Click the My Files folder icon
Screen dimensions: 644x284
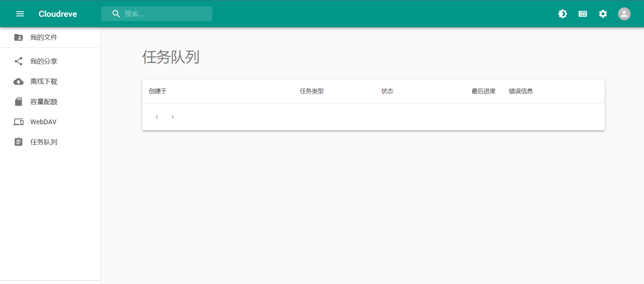18,37
